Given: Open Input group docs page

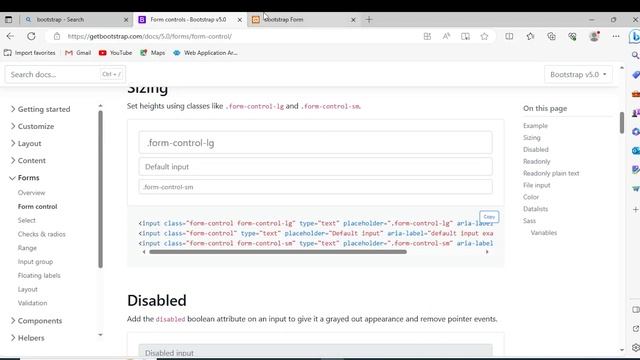Looking at the screenshot, I should click(35, 262).
